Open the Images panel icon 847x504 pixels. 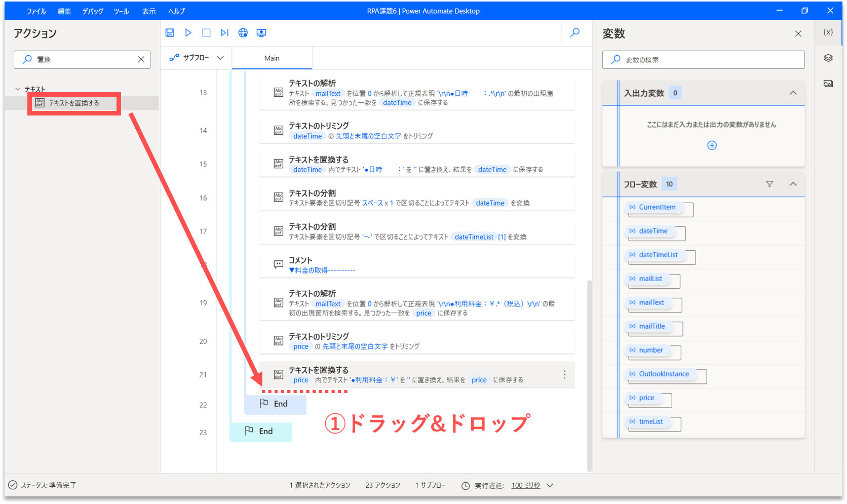tap(828, 84)
